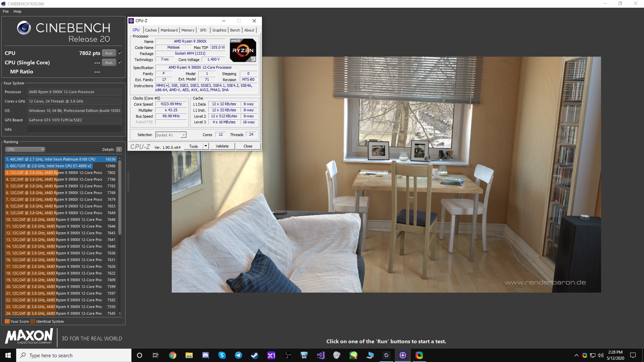Run the CPU (Single Core) test
Image resolution: width=644 pixels, height=362 pixels.
(109, 63)
